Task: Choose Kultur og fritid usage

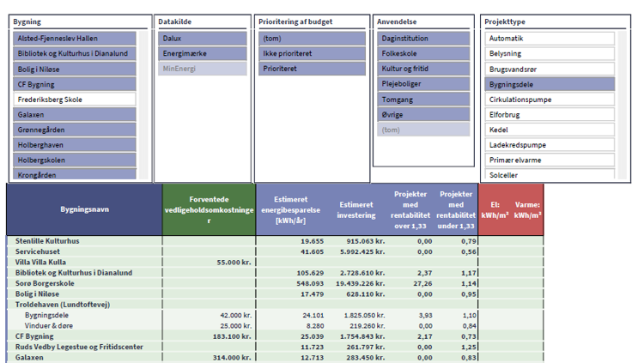Action: pos(423,69)
